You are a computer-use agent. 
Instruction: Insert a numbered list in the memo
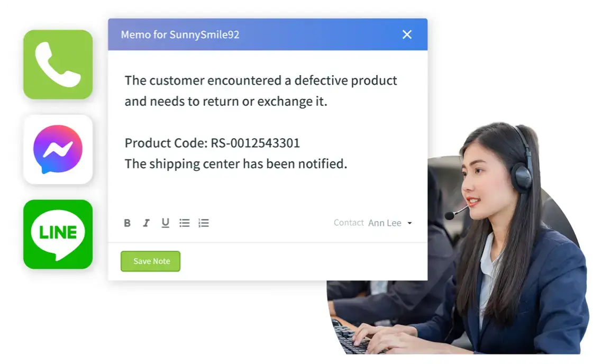point(204,223)
